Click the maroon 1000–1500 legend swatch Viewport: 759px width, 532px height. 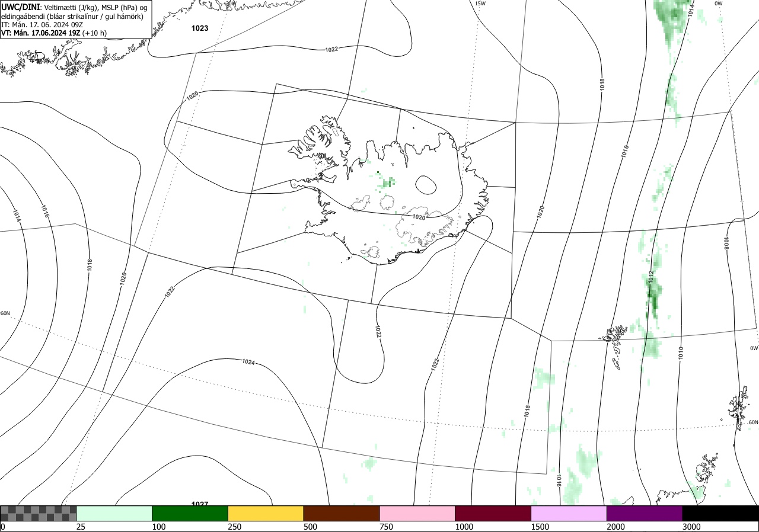coord(493,513)
